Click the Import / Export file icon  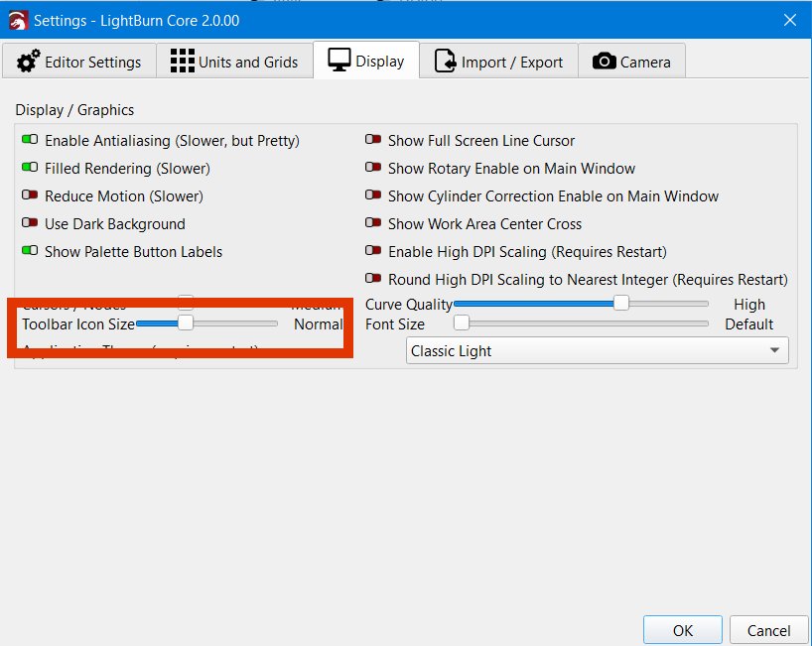(446, 62)
